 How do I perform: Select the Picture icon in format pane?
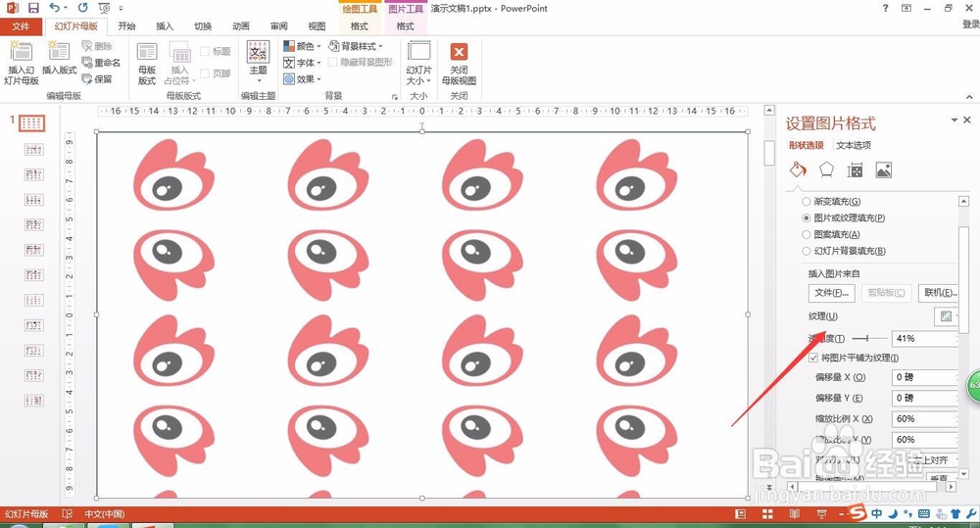click(883, 170)
